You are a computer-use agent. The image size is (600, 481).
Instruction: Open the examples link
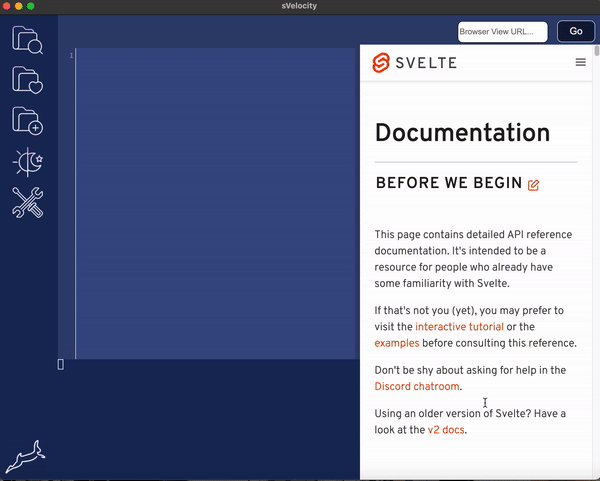[397, 343]
